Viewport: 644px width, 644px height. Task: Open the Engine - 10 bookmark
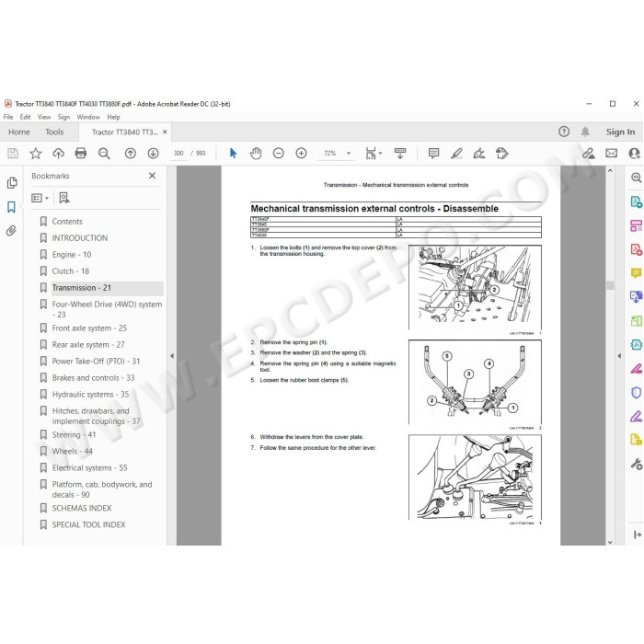tap(72, 255)
